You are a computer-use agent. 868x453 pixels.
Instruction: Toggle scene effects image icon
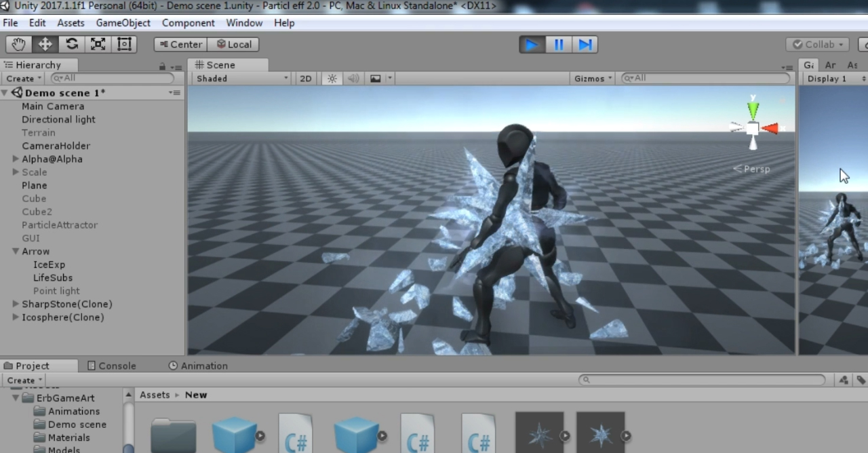[376, 79]
